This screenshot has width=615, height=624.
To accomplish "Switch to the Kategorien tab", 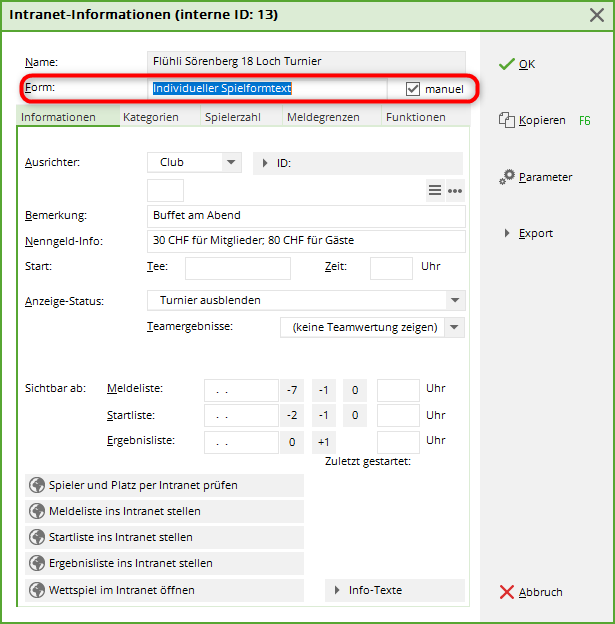I will click(150, 117).
